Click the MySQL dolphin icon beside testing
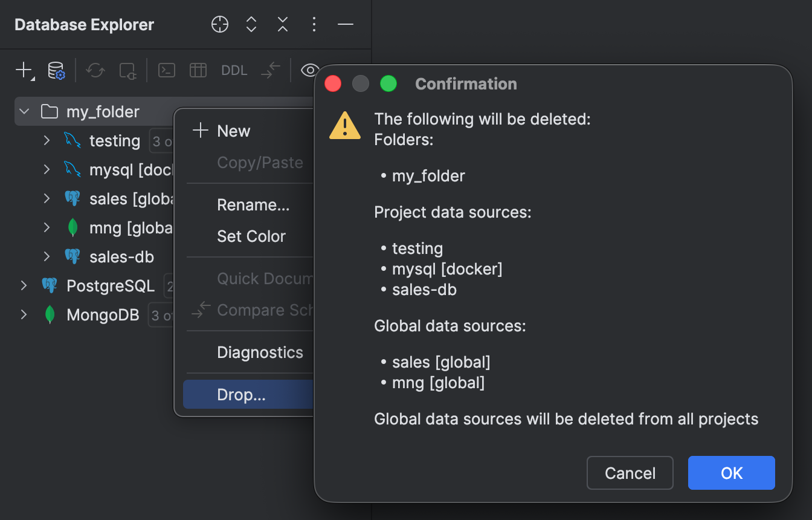812x520 pixels. tap(72, 140)
